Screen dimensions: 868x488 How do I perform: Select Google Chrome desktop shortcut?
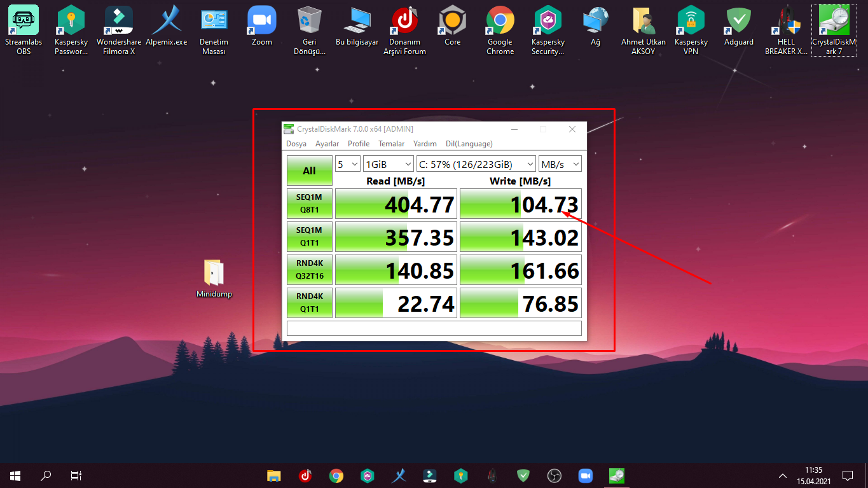pyautogui.click(x=500, y=30)
